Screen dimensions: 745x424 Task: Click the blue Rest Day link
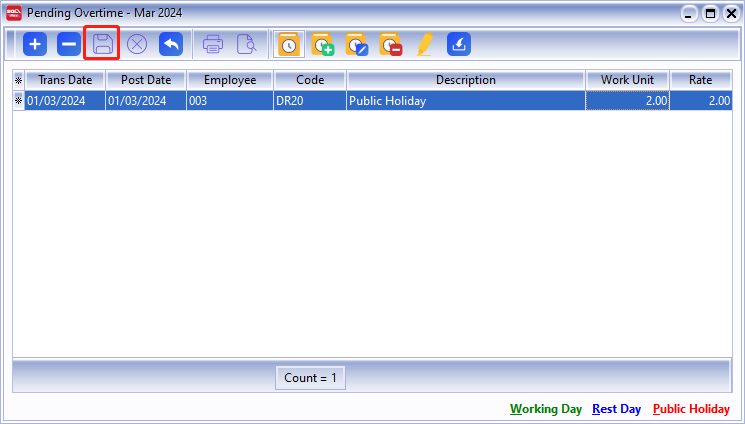click(x=616, y=409)
